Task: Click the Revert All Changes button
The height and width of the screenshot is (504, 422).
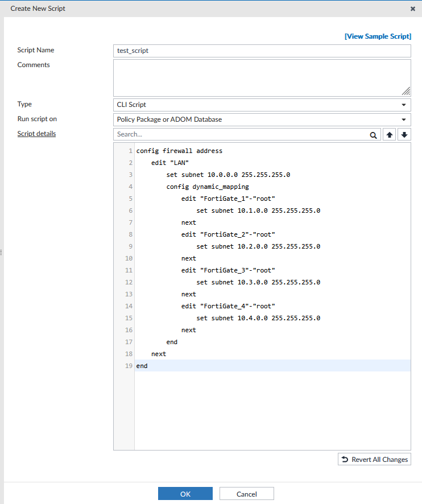Action: tap(374, 459)
